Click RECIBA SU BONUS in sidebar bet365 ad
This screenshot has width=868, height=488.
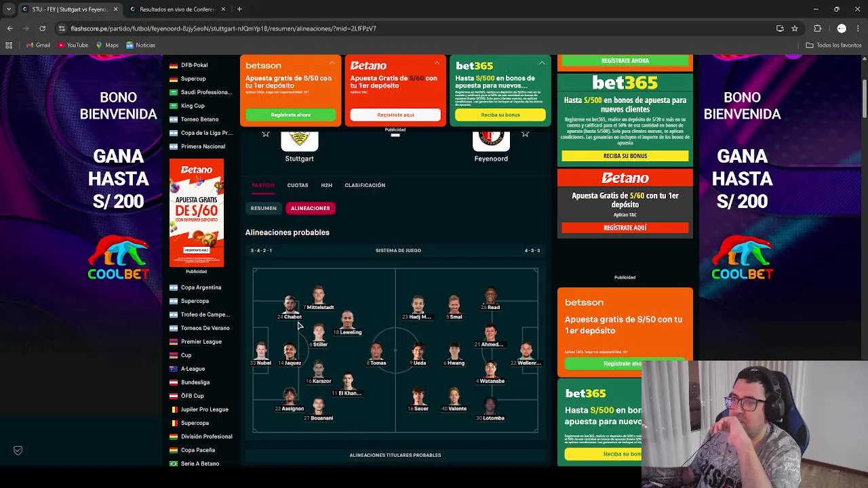pyautogui.click(x=625, y=156)
